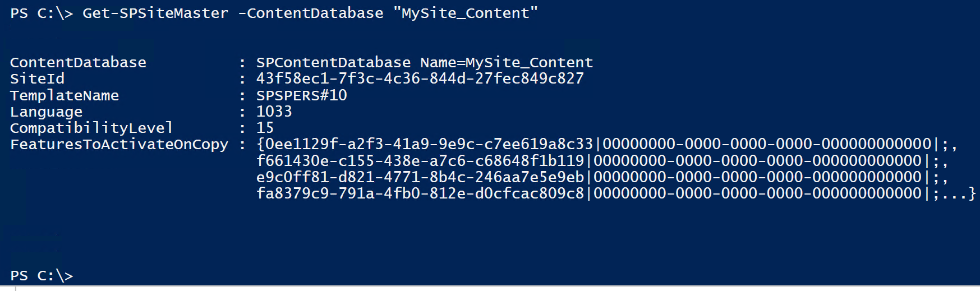Select the SPContentDatabase Name=MySite_Content value
The height and width of the screenshot is (291, 980).
pyautogui.click(x=425, y=62)
